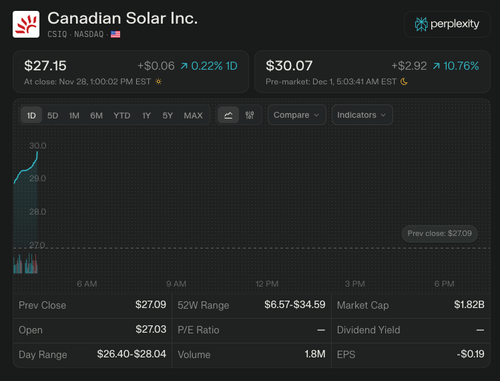This screenshot has height=381, width=500.
Task: Click the Market Cap $1.82B value
Action: tap(469, 304)
